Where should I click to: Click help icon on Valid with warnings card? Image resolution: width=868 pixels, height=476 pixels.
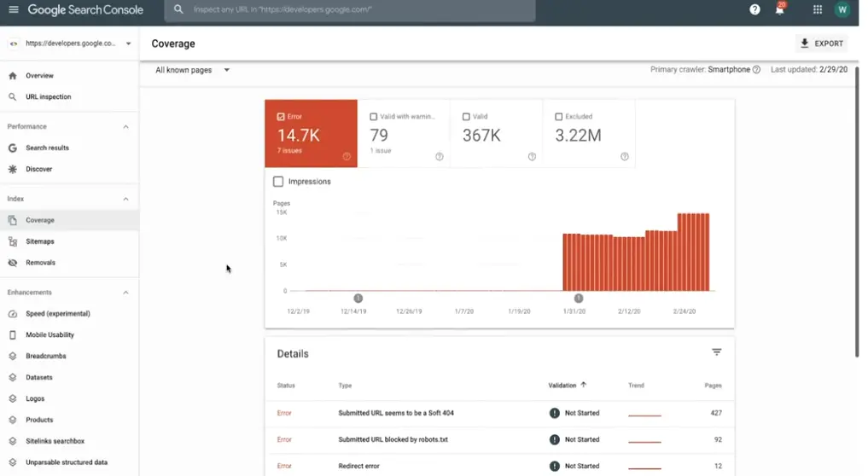[x=439, y=157]
